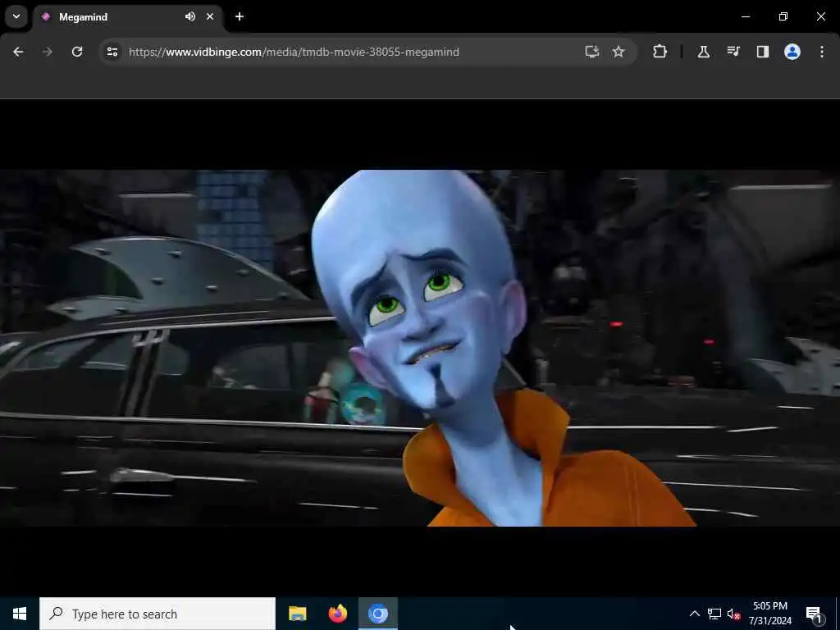Viewport: 840px width, 630px height.
Task: Open File Explorer from taskbar
Action: coord(297,614)
